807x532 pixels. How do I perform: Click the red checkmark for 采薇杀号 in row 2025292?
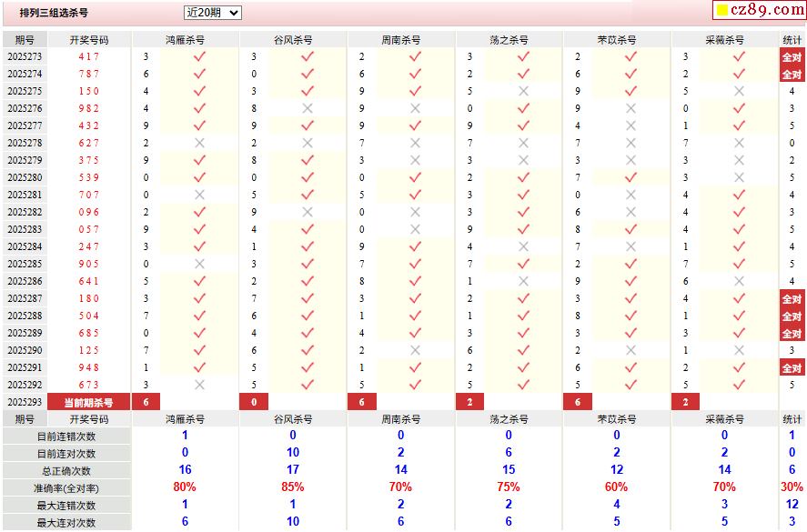coord(739,385)
